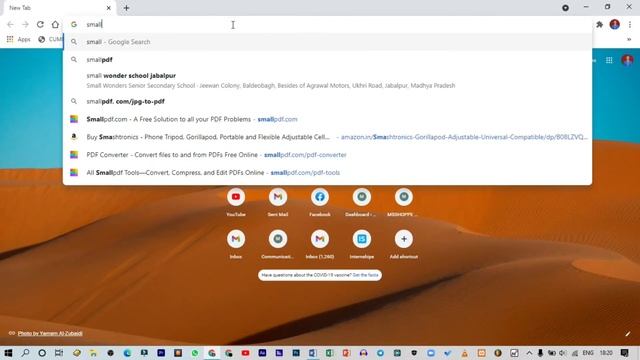640x360 pixels.
Task: Open Microsoft Edge from the taskbar
Action: click(127, 353)
